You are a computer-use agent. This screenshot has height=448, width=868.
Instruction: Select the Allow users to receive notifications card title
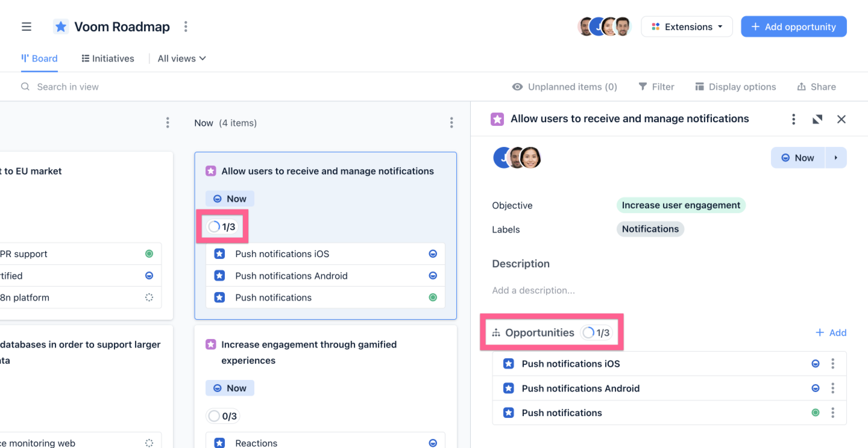click(327, 171)
